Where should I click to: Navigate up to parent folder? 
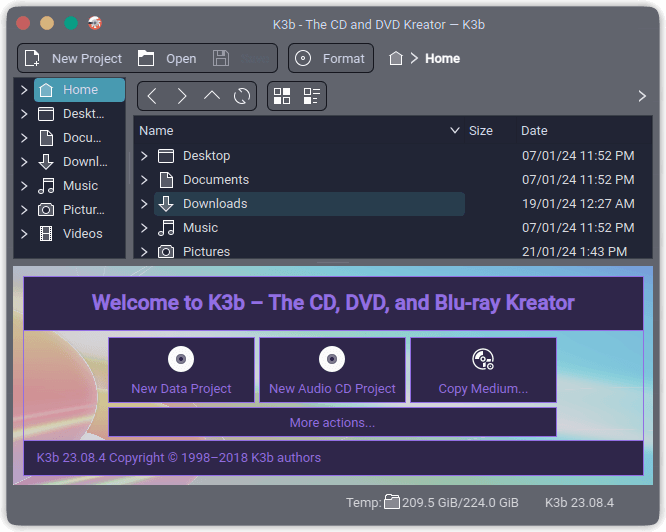pos(212,96)
